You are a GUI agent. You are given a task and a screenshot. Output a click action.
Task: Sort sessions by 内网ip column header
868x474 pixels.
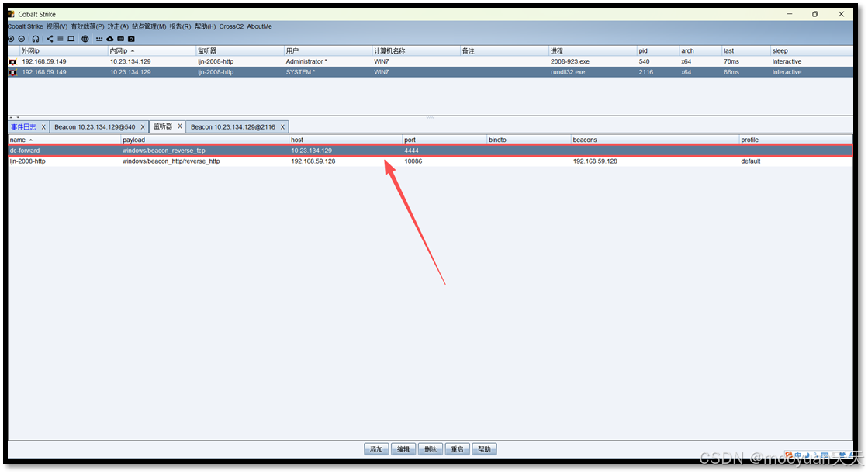pyautogui.click(x=152, y=51)
